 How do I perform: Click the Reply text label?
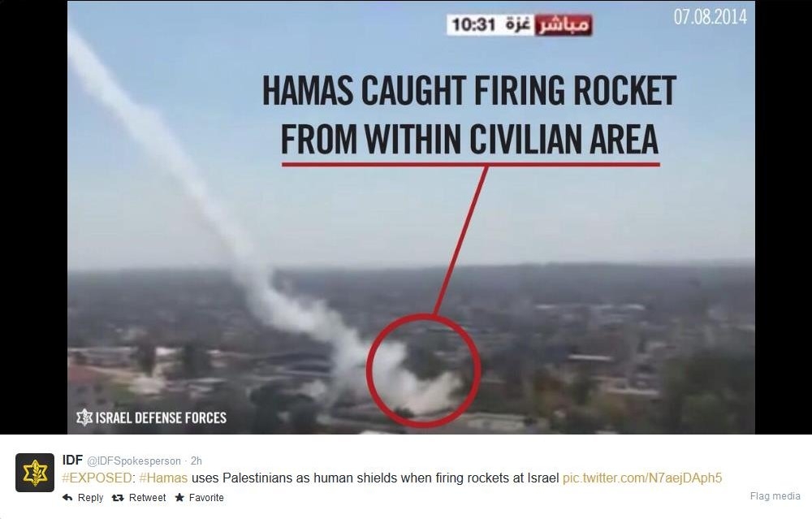point(91,498)
